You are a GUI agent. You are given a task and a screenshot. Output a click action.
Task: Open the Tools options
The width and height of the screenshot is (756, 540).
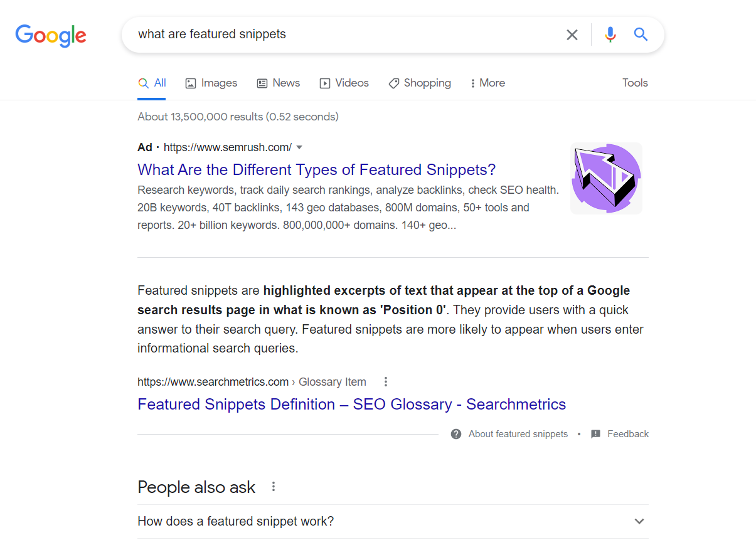(635, 83)
